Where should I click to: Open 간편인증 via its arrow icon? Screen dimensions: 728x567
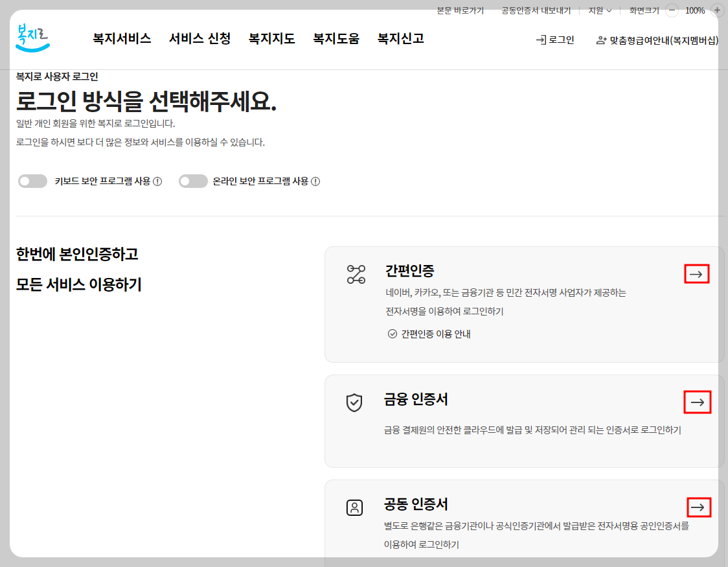[696, 273]
